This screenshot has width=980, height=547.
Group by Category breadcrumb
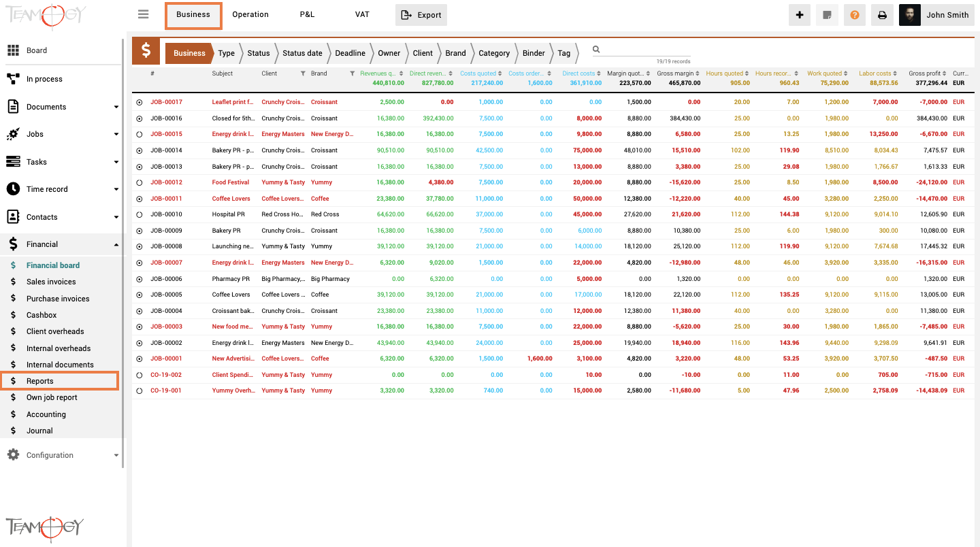coord(494,53)
